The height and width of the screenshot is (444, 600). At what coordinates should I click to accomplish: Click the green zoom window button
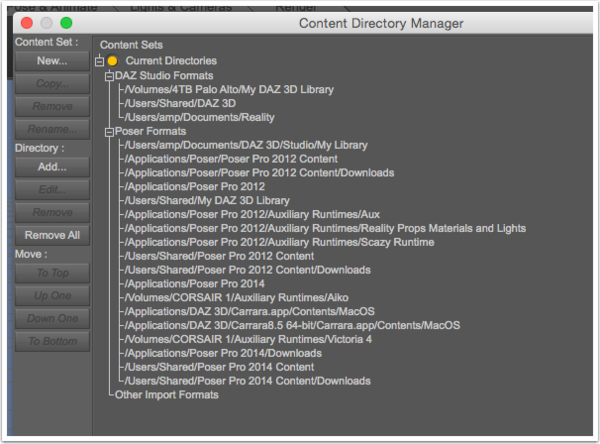pyautogui.click(x=66, y=23)
